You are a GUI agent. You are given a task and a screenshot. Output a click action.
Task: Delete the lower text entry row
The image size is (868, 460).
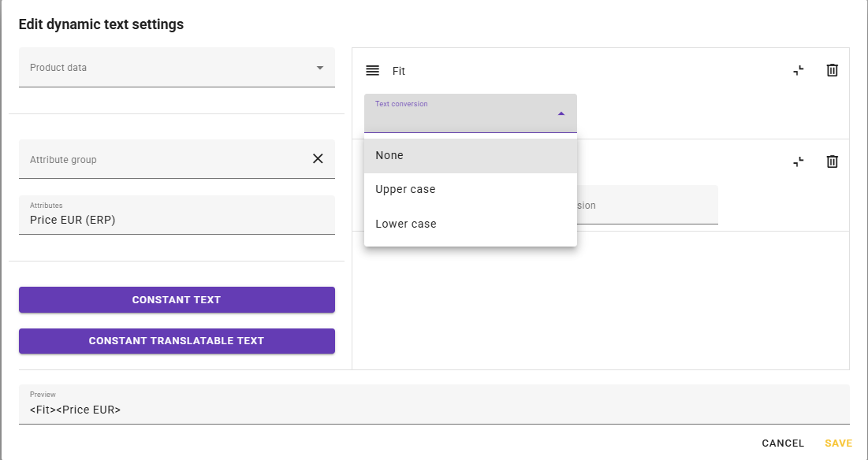point(832,161)
